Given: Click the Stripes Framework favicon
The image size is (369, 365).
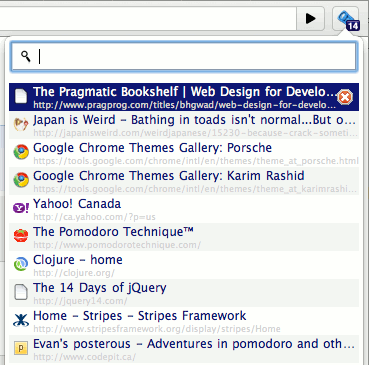Looking at the screenshot, I should [21, 320].
